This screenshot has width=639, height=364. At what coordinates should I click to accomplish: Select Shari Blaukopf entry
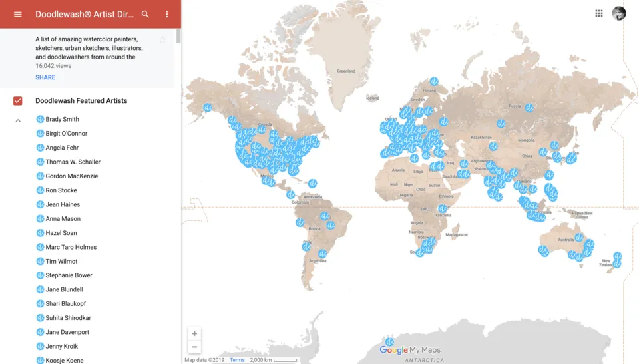pos(65,303)
